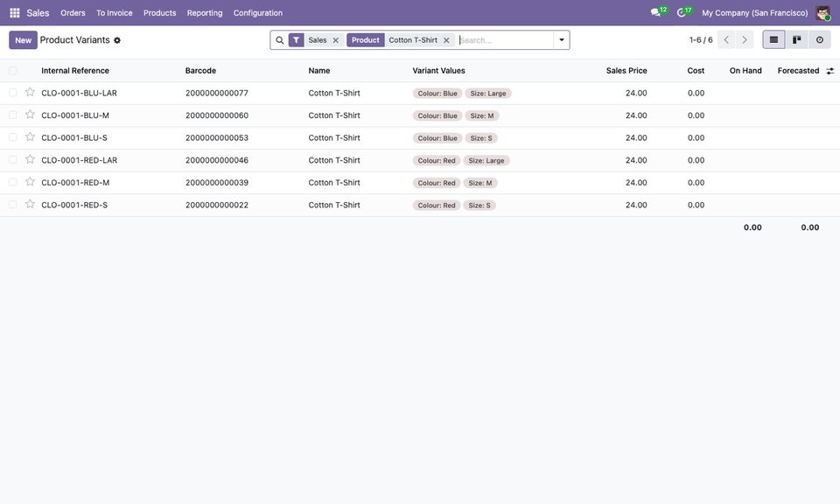Click Size: Large tag in CLO-0001-RED-LAR row
The height and width of the screenshot is (504, 840).
(x=486, y=161)
